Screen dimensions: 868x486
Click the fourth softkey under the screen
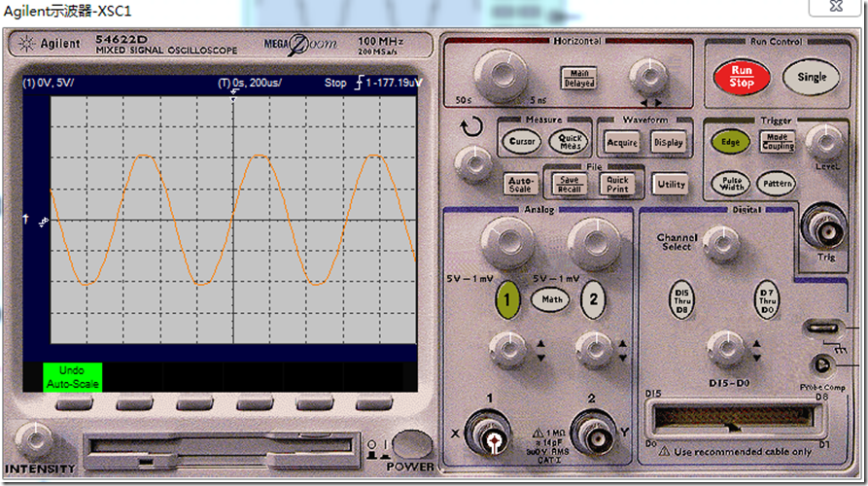[x=256, y=405]
